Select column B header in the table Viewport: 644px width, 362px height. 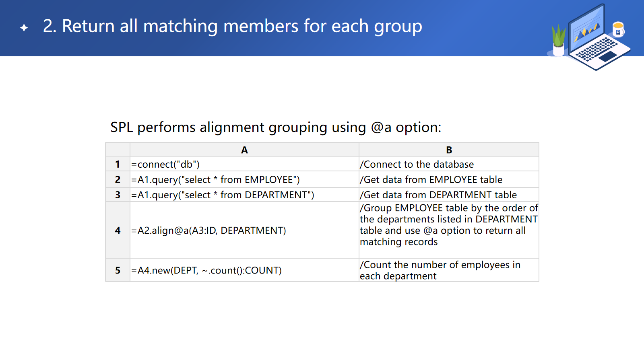[x=449, y=150]
